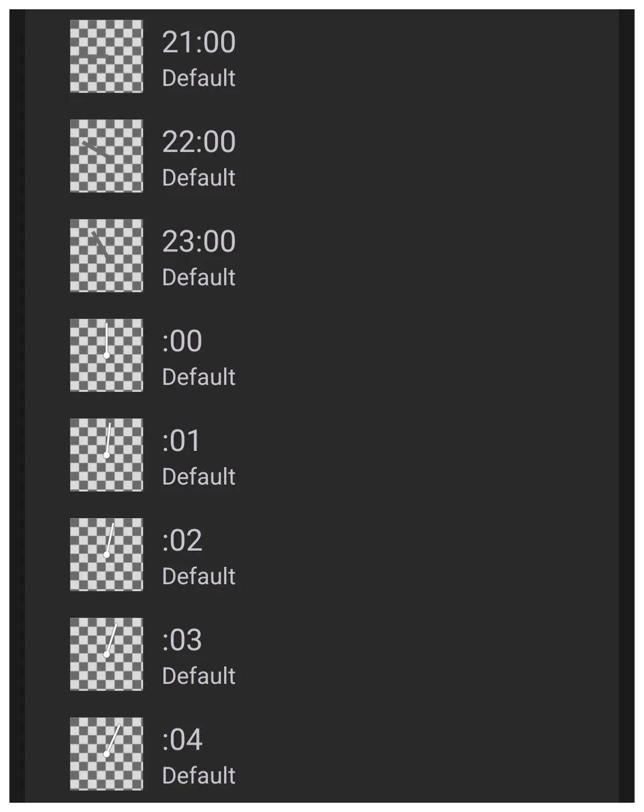644x812 pixels.
Task: Click the 21:00 title text
Action: pos(199,42)
